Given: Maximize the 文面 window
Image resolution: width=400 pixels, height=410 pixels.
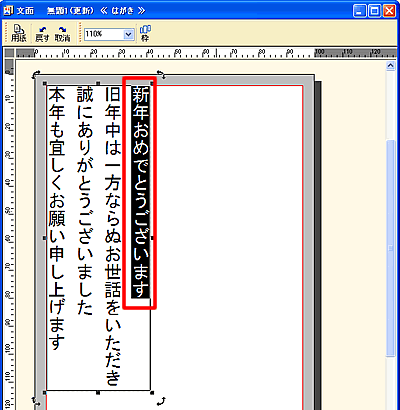Looking at the screenshot, I should [374, 11].
